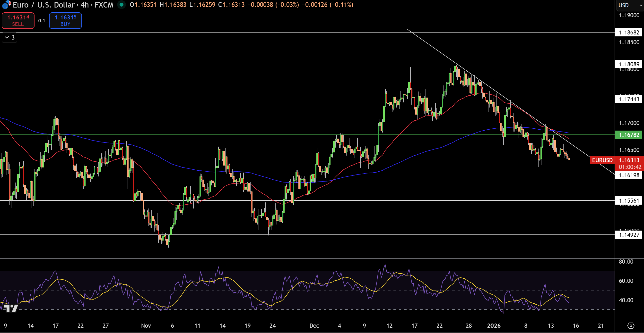Select the 1.15561 price level label

click(629, 200)
